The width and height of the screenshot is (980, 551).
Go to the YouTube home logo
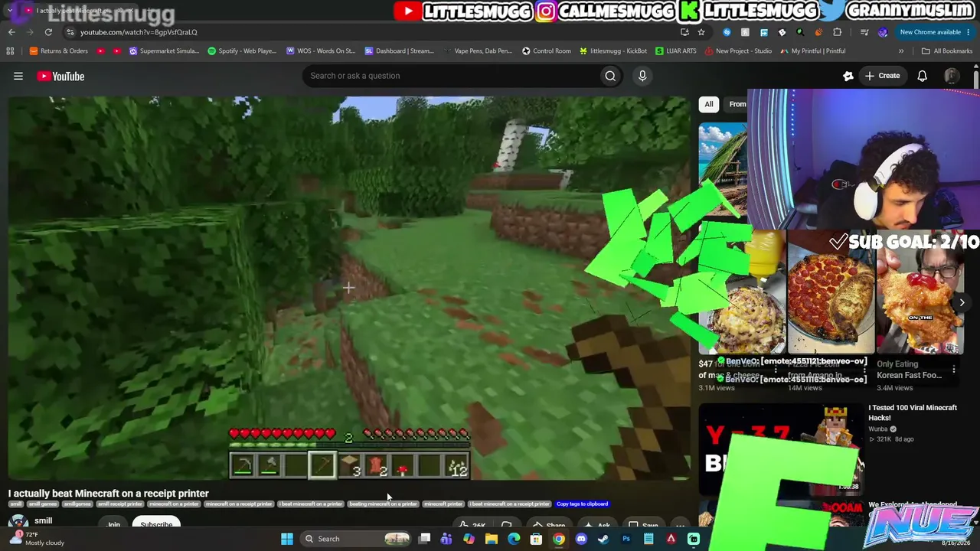pos(60,76)
